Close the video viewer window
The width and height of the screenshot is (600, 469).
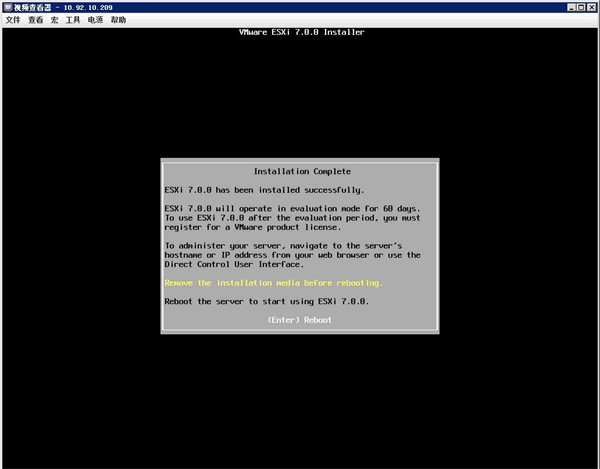coord(591,7)
